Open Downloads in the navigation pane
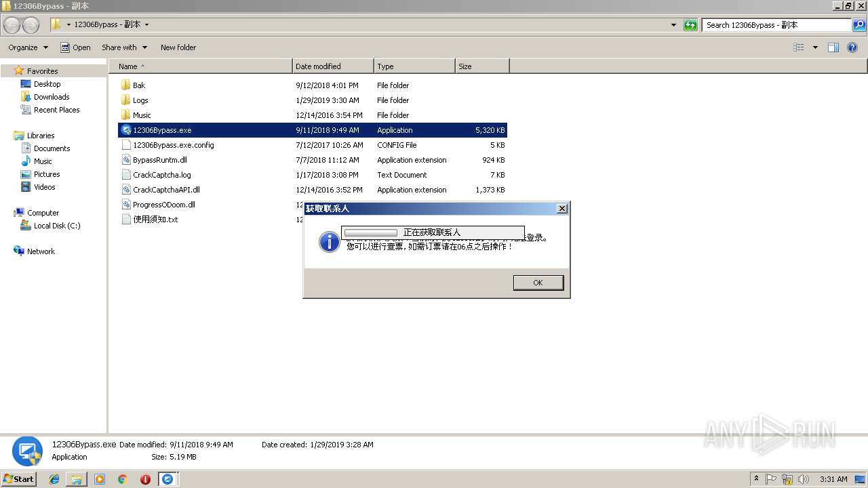 [x=52, y=97]
